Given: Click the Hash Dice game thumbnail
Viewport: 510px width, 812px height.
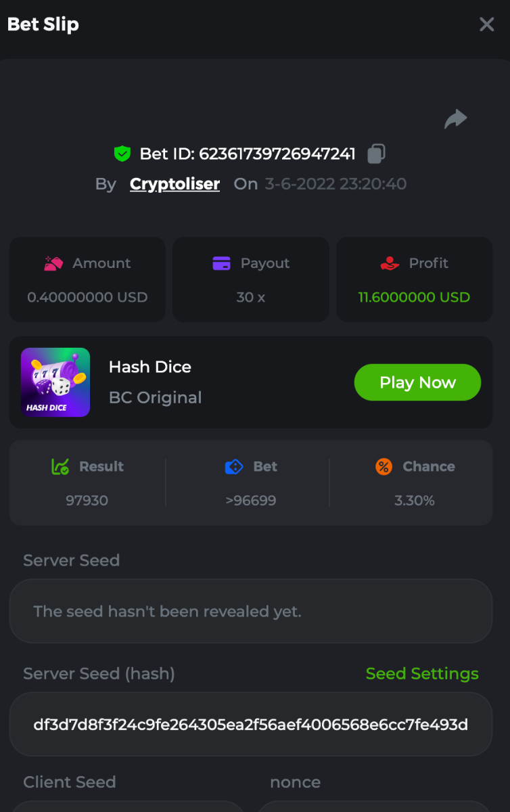Looking at the screenshot, I should (55, 382).
